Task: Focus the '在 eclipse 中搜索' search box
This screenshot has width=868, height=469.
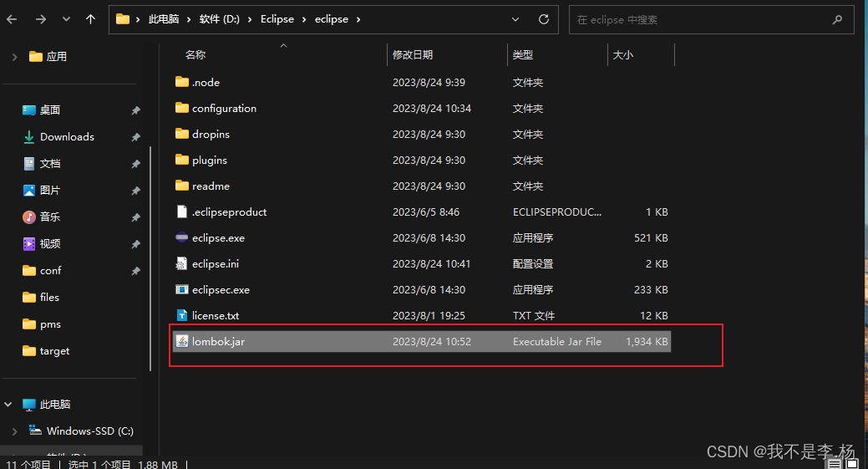Action: (711, 19)
